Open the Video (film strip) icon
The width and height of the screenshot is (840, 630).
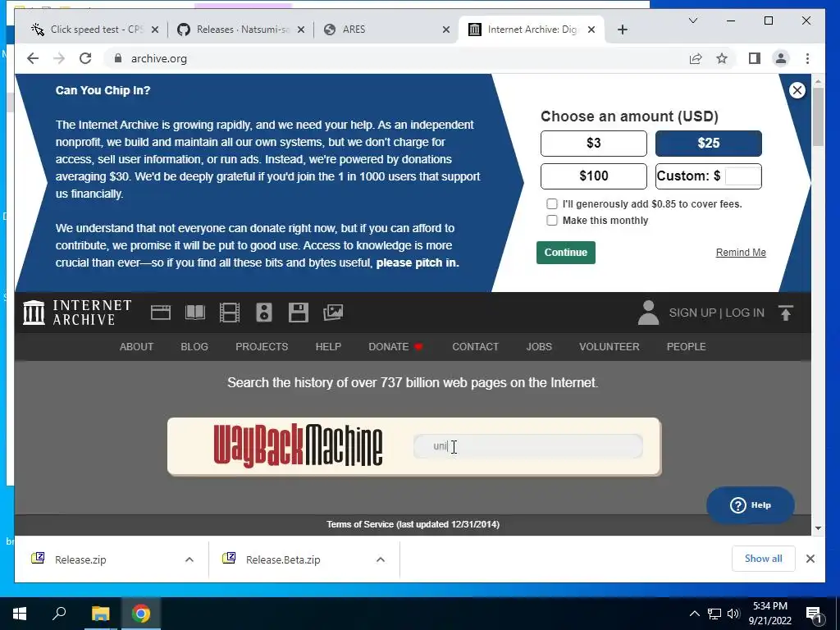(x=230, y=313)
